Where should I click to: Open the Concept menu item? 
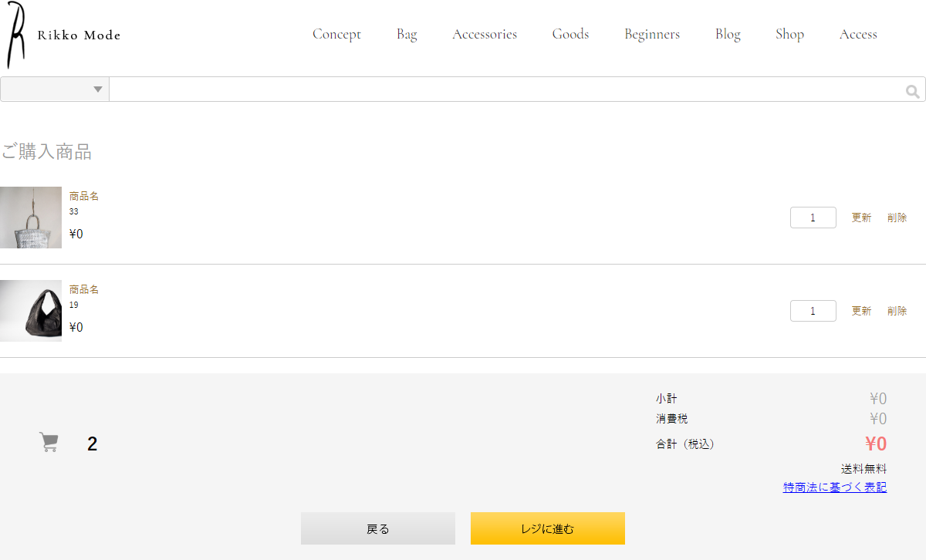[x=336, y=34]
